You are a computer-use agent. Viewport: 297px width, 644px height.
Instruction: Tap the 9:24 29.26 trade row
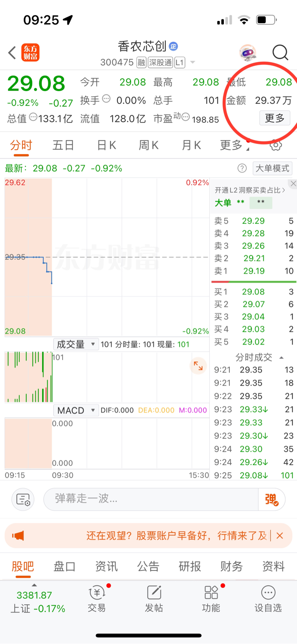254,462
